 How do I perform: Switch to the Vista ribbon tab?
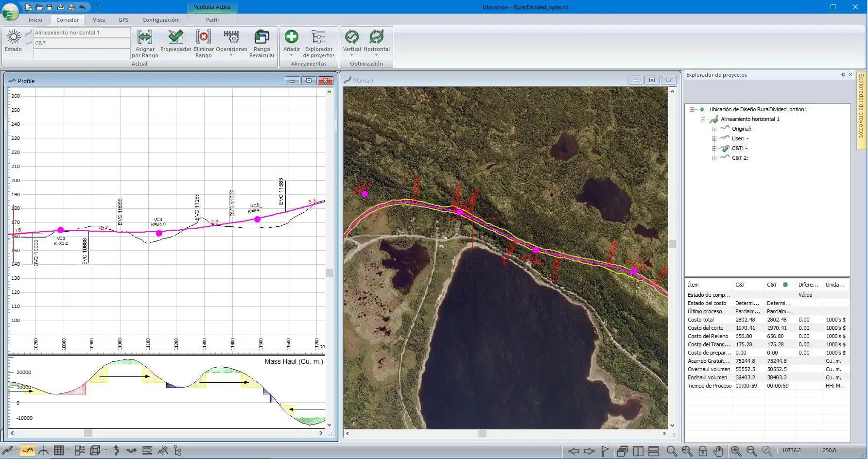99,20
